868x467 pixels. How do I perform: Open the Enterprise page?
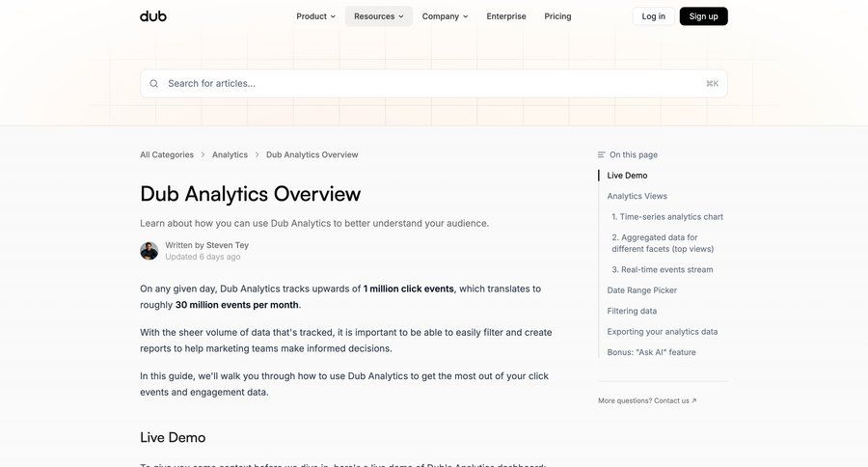[x=506, y=16]
